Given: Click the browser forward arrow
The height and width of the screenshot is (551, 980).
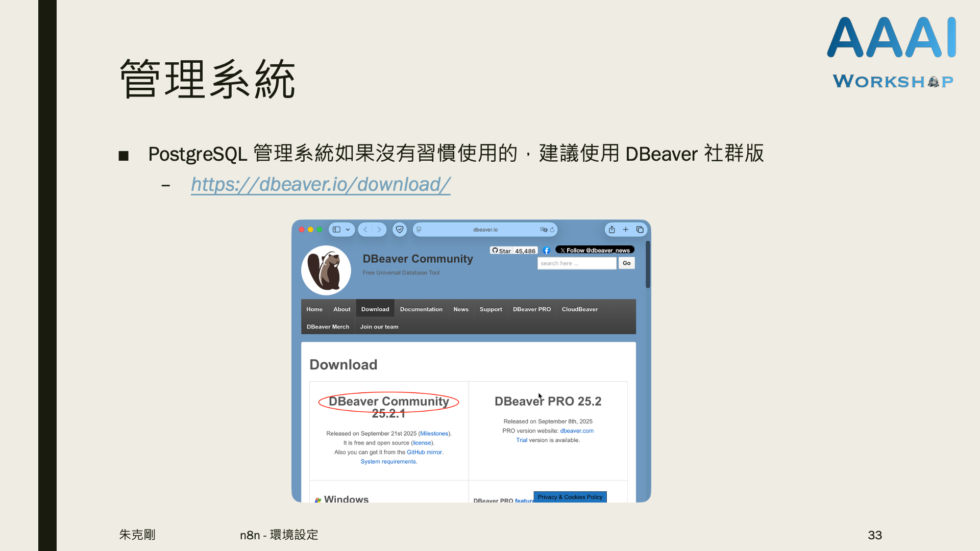Looking at the screenshot, I should [x=379, y=230].
